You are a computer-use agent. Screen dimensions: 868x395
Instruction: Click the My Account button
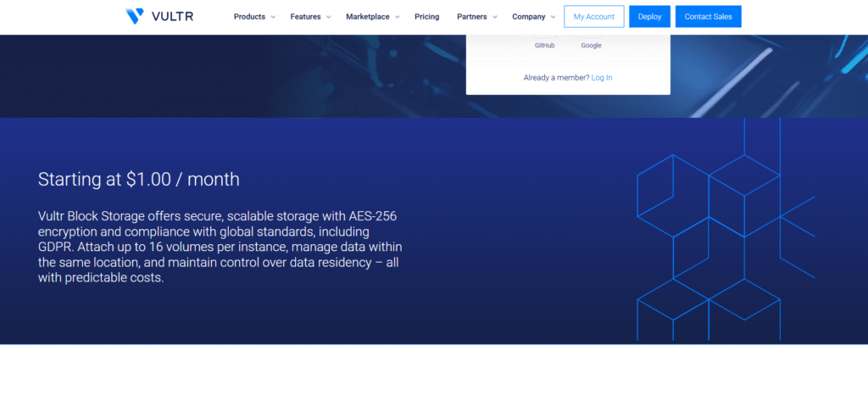pyautogui.click(x=593, y=17)
